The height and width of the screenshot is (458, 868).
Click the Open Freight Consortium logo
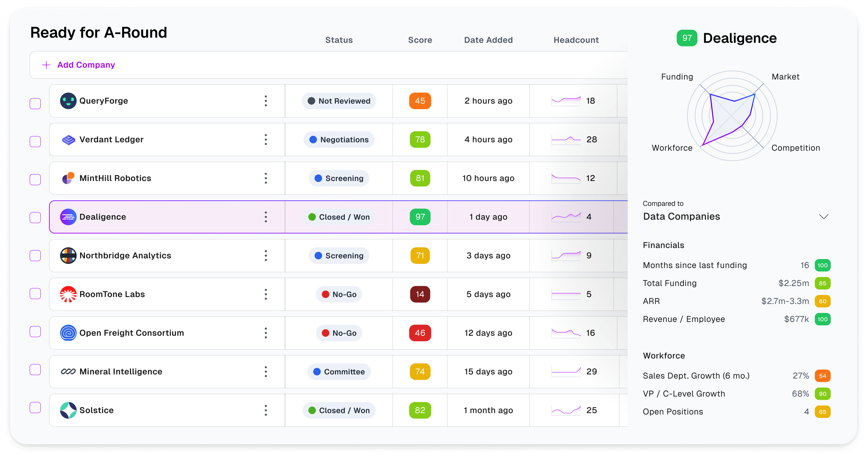(68, 333)
